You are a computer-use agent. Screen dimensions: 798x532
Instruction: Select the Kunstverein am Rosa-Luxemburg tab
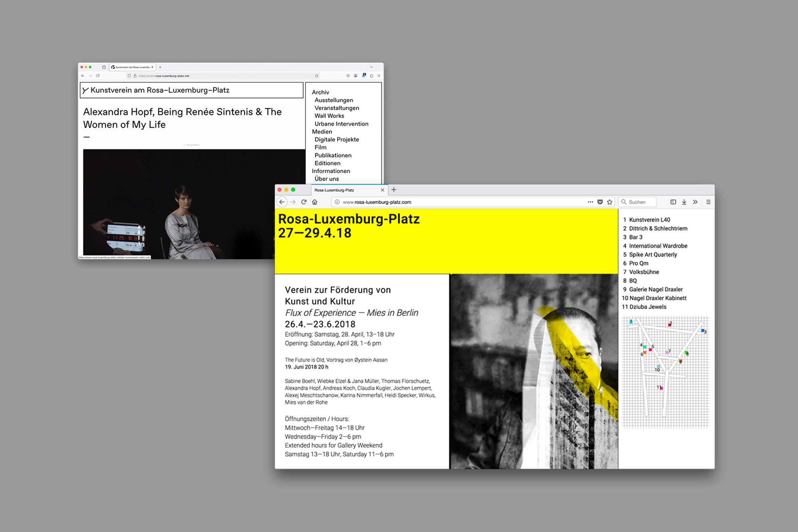click(132, 67)
